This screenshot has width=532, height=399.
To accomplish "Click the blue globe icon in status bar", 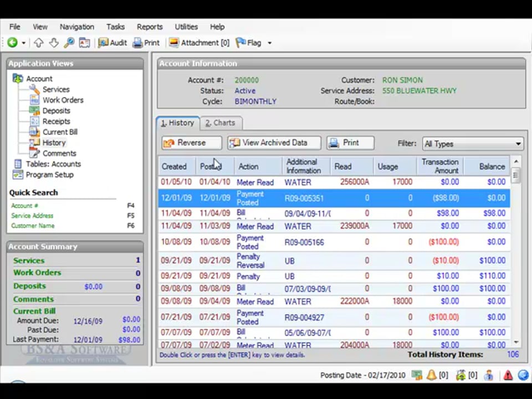I will (x=523, y=375).
